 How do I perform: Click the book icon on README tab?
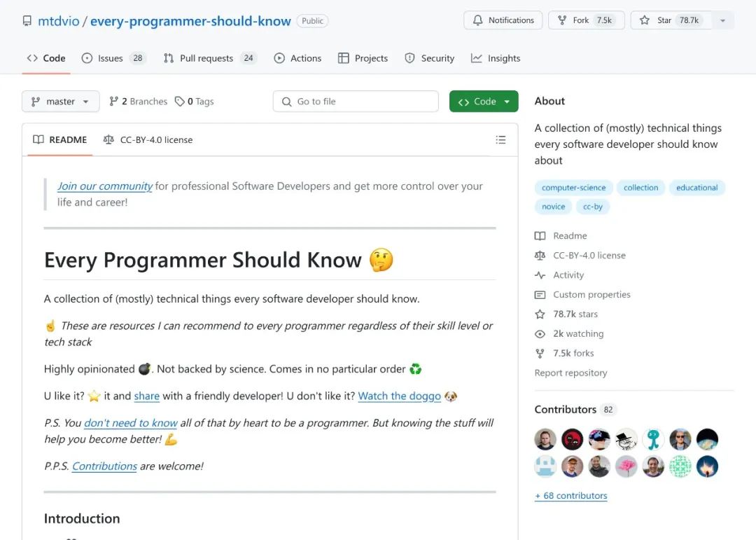tap(38, 140)
